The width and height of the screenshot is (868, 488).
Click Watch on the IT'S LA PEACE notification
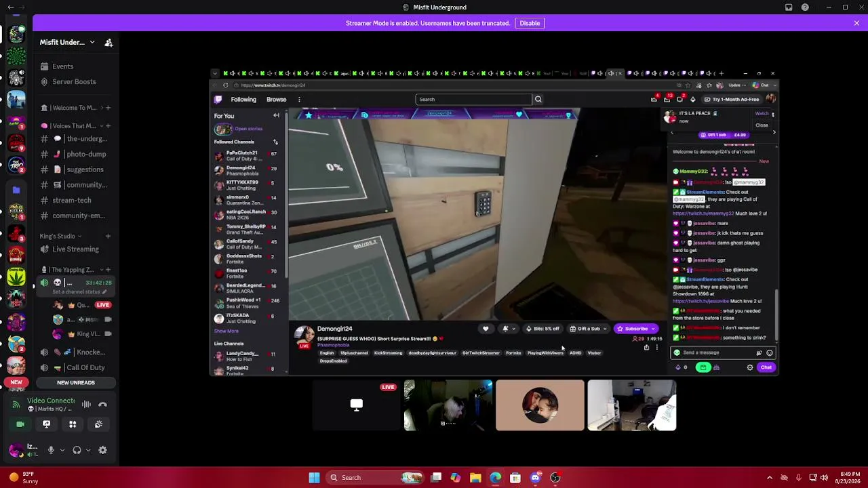pos(762,114)
